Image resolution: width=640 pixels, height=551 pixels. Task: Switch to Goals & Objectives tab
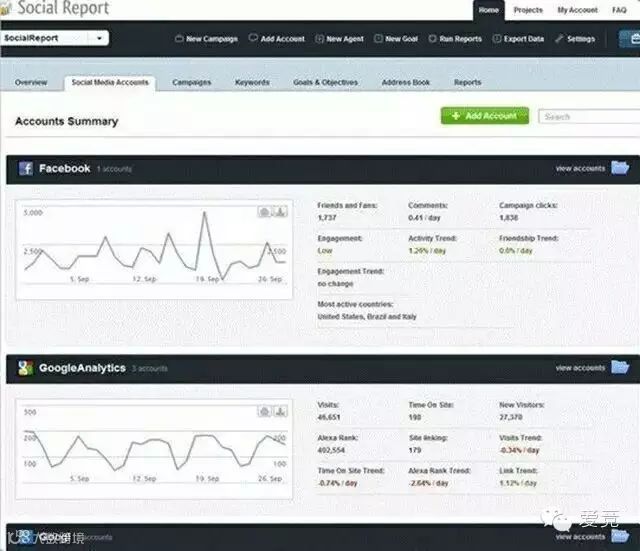(325, 82)
